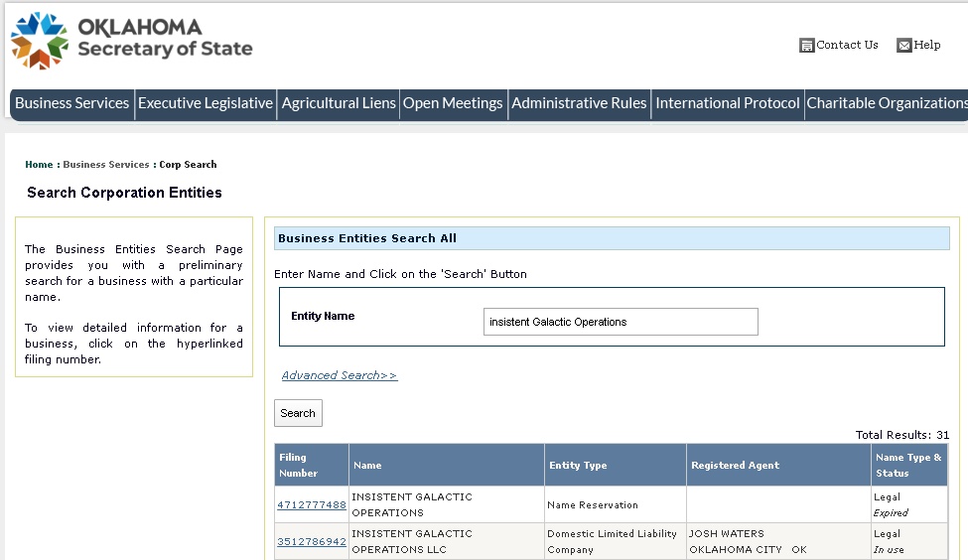
Task: Open filing number 3512786942
Action: pyautogui.click(x=312, y=541)
